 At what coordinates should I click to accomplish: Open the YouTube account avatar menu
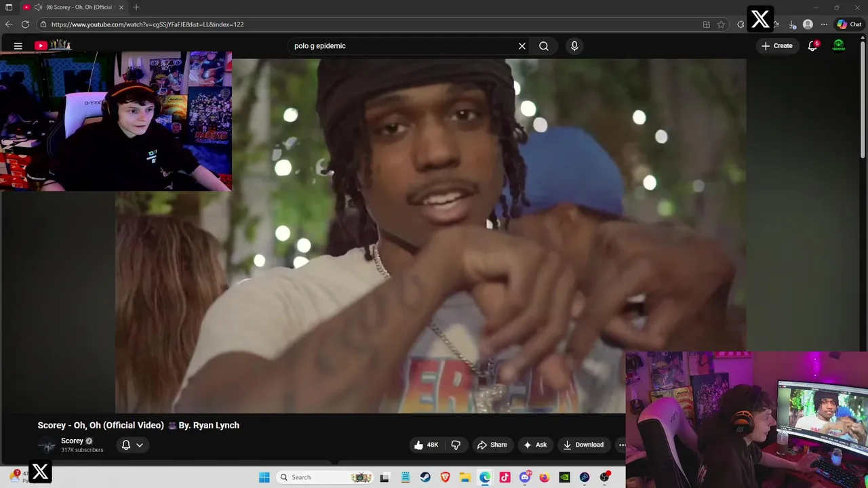pyautogui.click(x=839, y=45)
